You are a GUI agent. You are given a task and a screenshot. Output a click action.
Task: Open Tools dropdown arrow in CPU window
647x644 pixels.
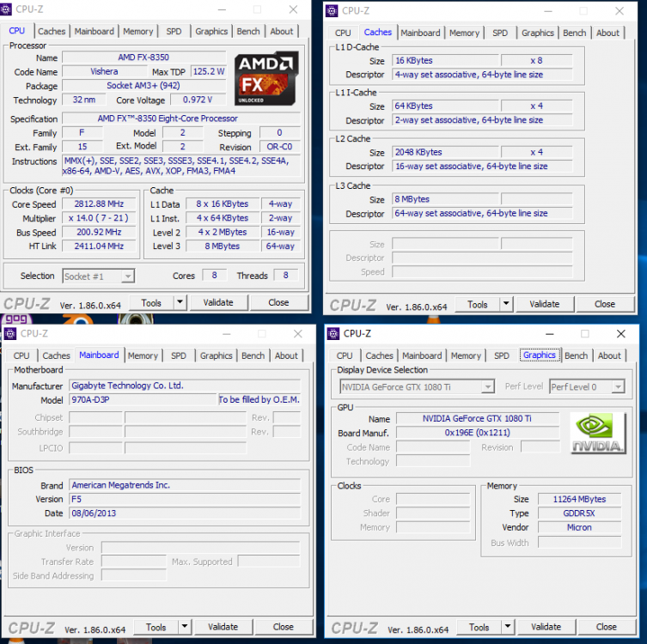tap(180, 302)
